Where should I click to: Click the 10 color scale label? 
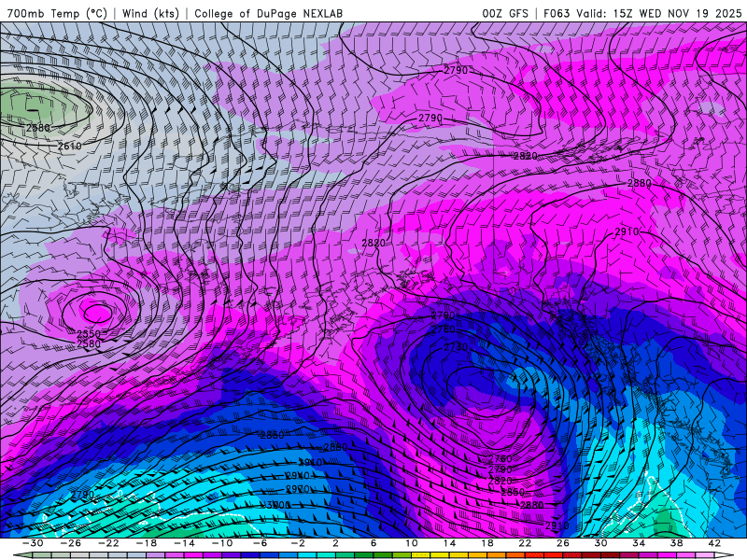pyautogui.click(x=412, y=543)
